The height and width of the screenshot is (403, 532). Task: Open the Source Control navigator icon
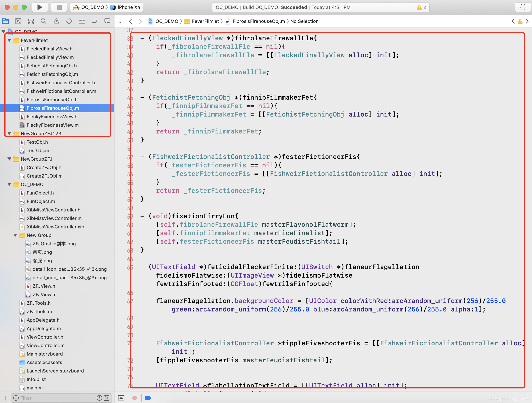click(18, 21)
